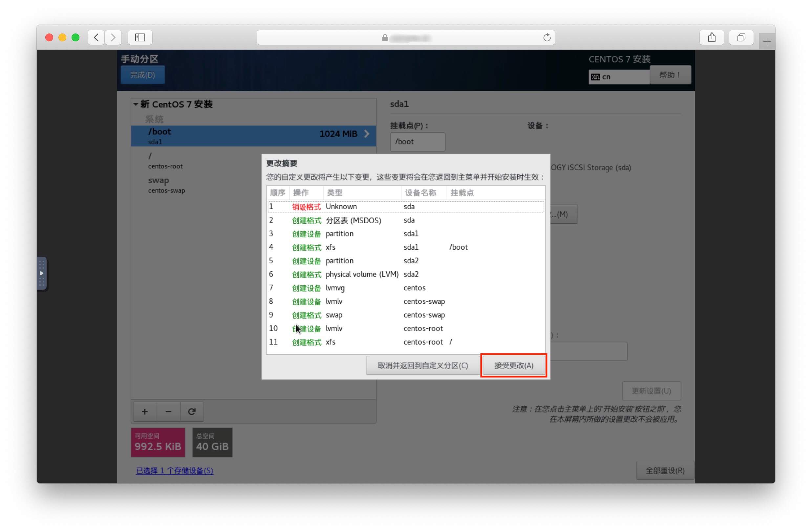The image size is (812, 532).
Task: Click the lock icon in address bar
Action: click(x=385, y=37)
